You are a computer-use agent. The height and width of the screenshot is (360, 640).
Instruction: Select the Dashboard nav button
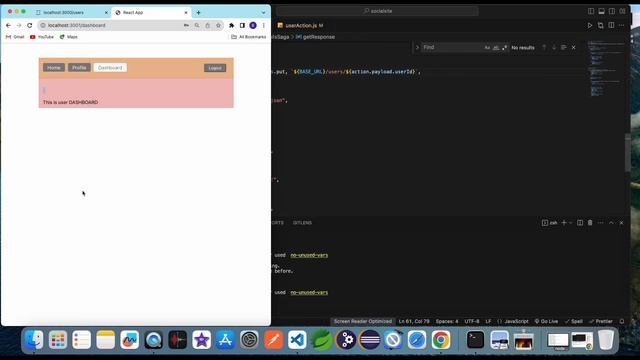point(110,68)
